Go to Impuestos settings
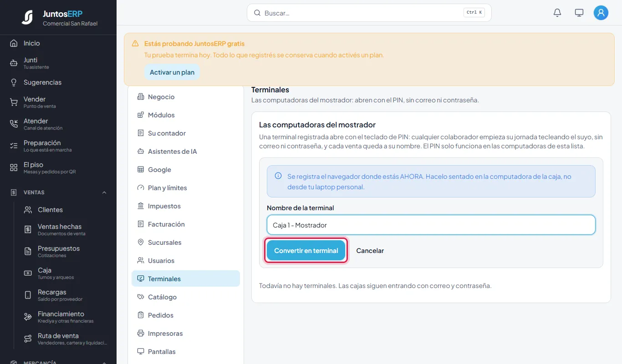622x364 pixels. [186, 206]
